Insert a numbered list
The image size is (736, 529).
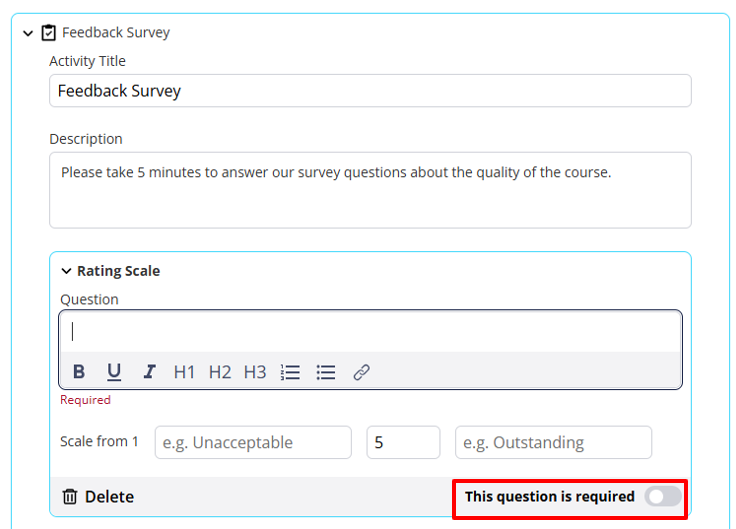(291, 372)
